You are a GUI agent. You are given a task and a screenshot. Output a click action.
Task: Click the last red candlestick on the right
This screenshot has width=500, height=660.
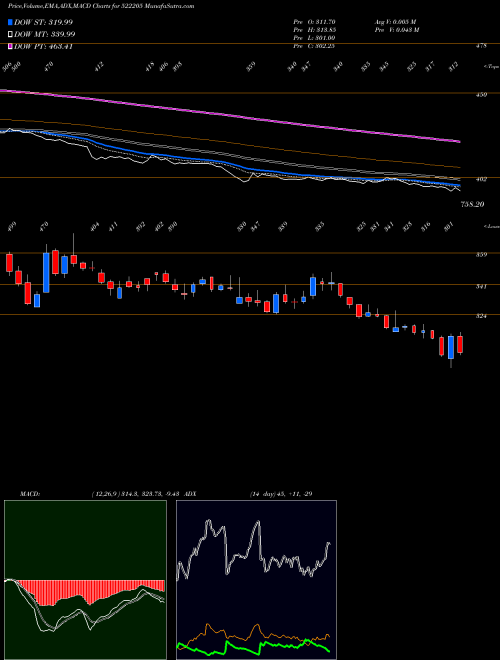pyautogui.click(x=460, y=344)
